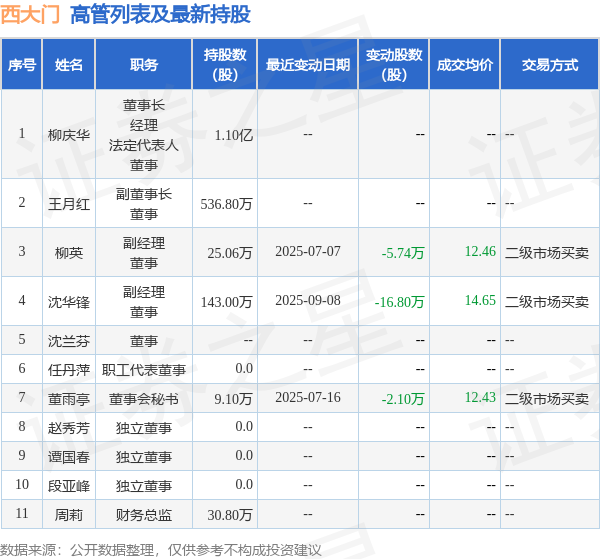Click the 西大门 title text
The height and width of the screenshot is (559, 600).
click(30, 15)
